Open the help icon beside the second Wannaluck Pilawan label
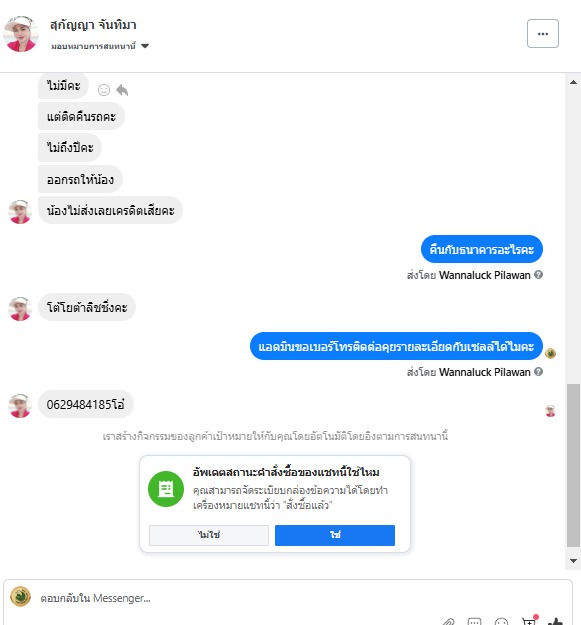This screenshot has height=625, width=581. click(x=538, y=371)
